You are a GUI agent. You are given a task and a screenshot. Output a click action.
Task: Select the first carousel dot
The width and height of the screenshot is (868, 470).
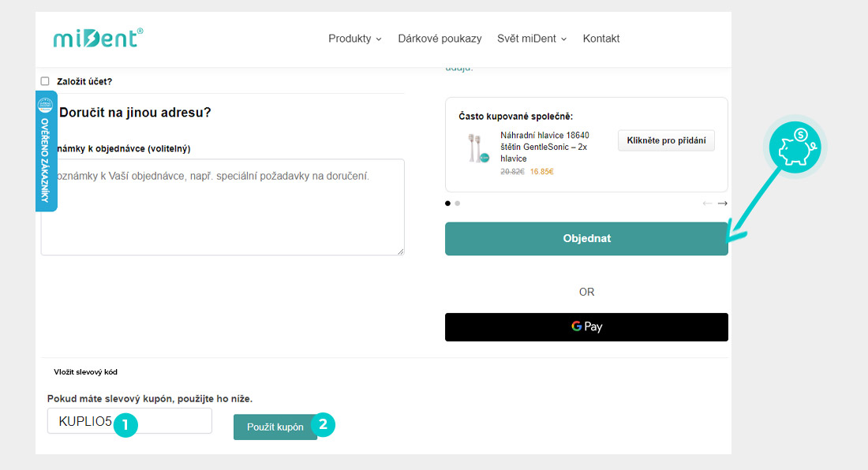(448, 203)
